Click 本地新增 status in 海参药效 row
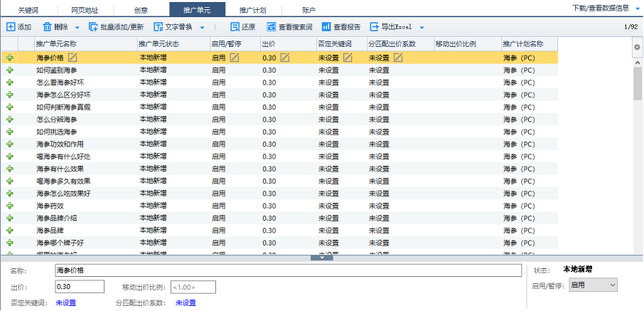 point(154,205)
